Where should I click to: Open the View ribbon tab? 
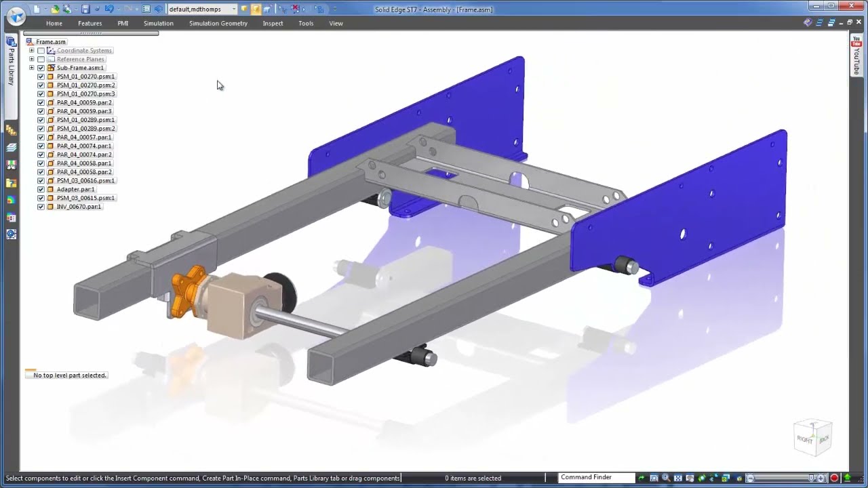(336, 23)
